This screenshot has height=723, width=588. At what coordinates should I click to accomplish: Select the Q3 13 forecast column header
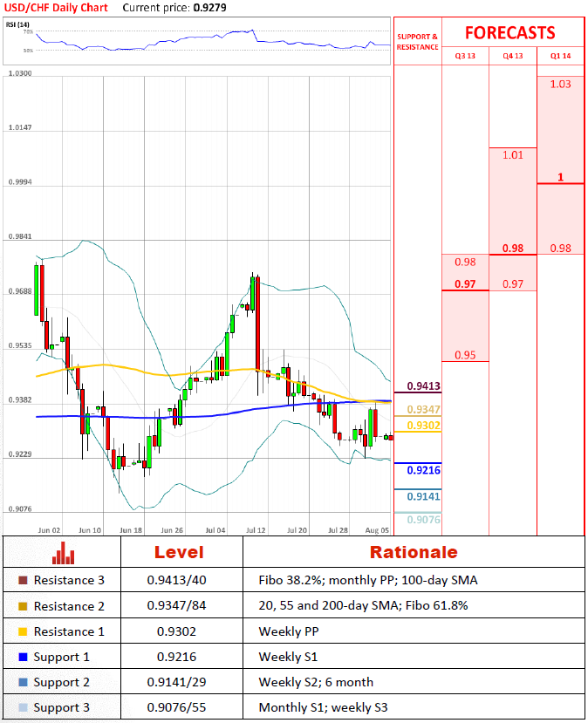[x=465, y=56]
